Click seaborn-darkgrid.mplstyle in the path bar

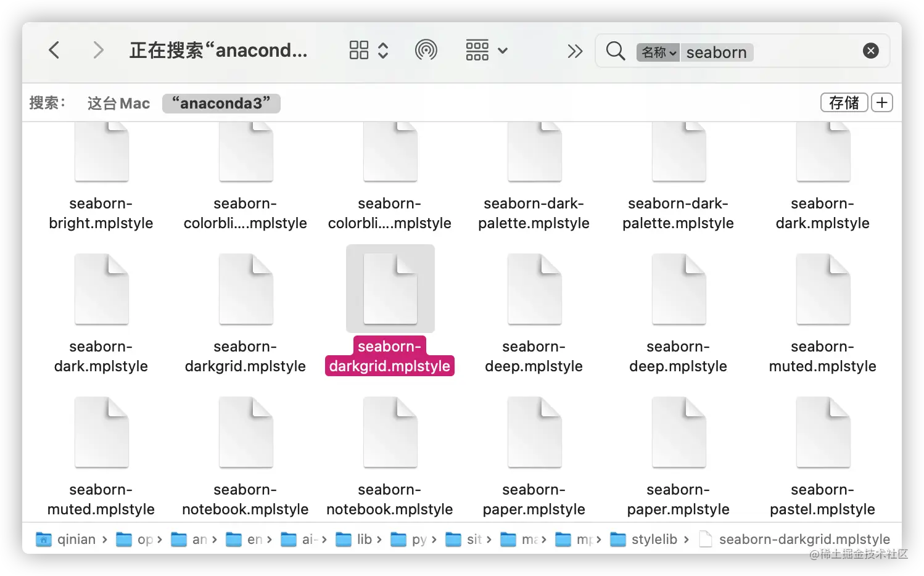795,540
